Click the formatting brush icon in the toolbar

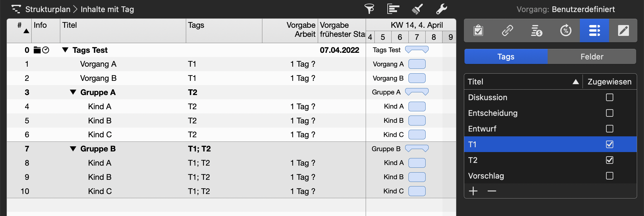click(417, 9)
